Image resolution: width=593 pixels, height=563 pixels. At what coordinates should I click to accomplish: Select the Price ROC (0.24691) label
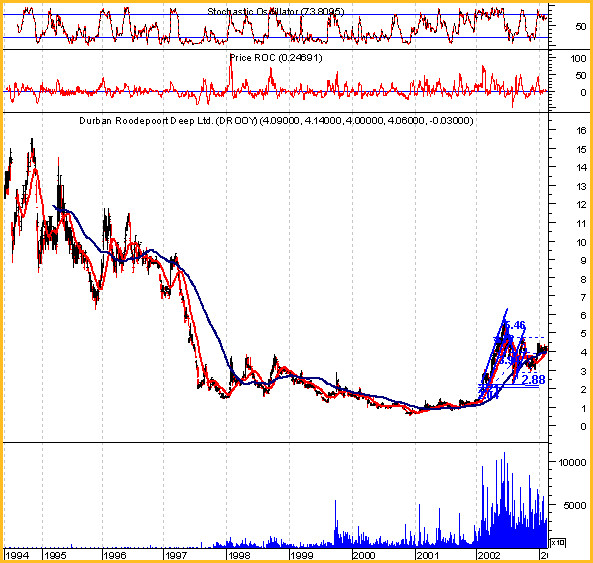coord(276,58)
